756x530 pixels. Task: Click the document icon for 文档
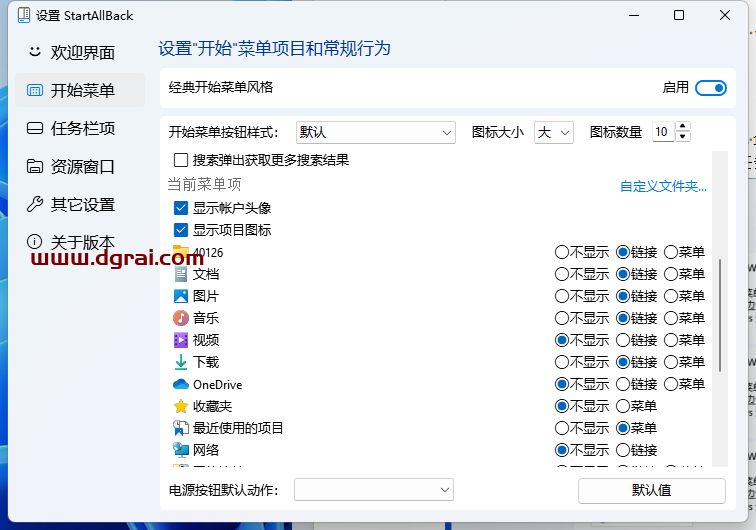coord(181,274)
